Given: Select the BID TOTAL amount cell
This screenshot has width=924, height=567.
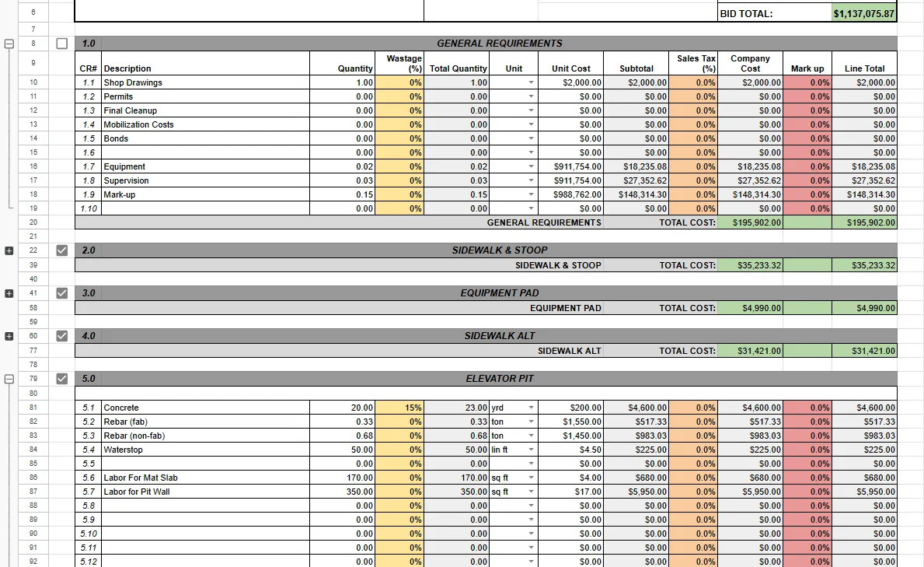Looking at the screenshot, I should coord(863,12).
